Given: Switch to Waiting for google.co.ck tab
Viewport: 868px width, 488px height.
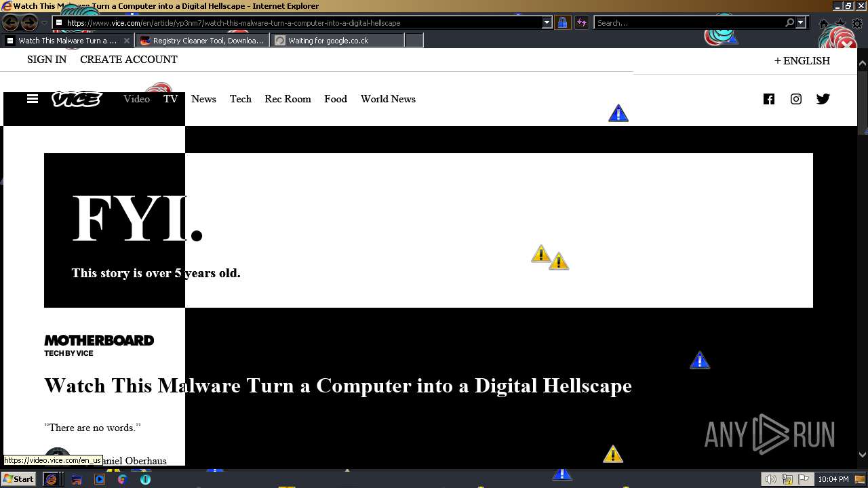Looking at the screenshot, I should pos(337,41).
